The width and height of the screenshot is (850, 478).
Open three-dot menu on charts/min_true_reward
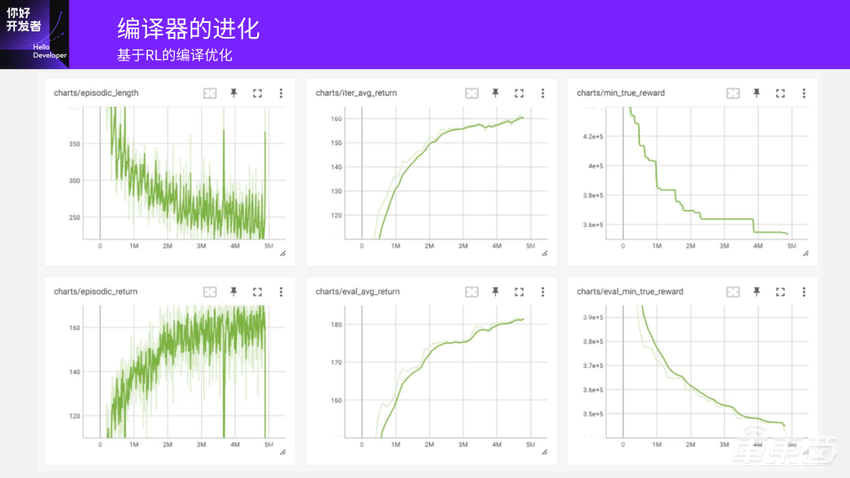click(x=804, y=93)
